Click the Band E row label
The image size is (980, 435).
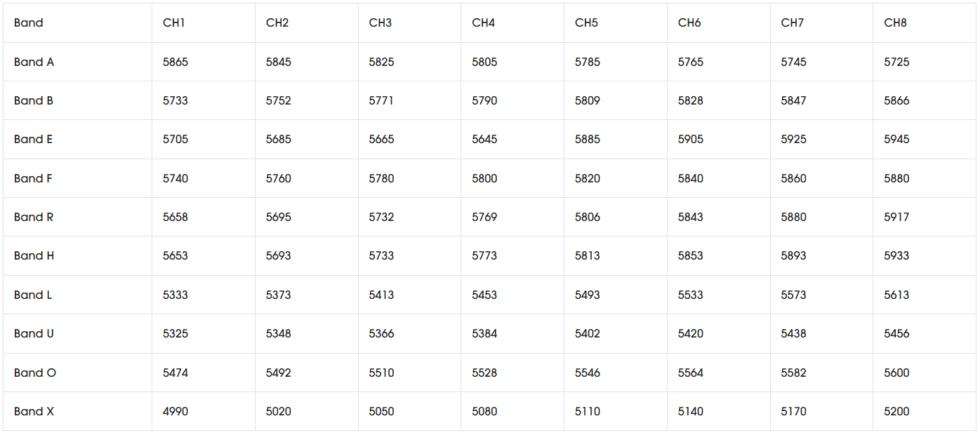(x=33, y=139)
